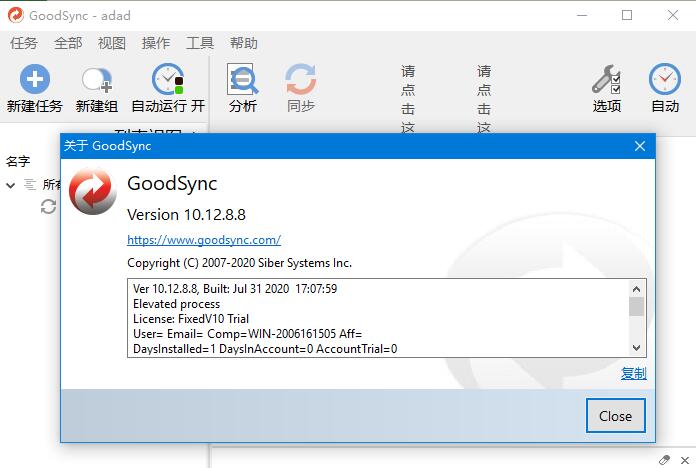The height and width of the screenshot is (468, 696).
Task: Click the 'DaysInstalled=1' line
Action: pos(265,349)
